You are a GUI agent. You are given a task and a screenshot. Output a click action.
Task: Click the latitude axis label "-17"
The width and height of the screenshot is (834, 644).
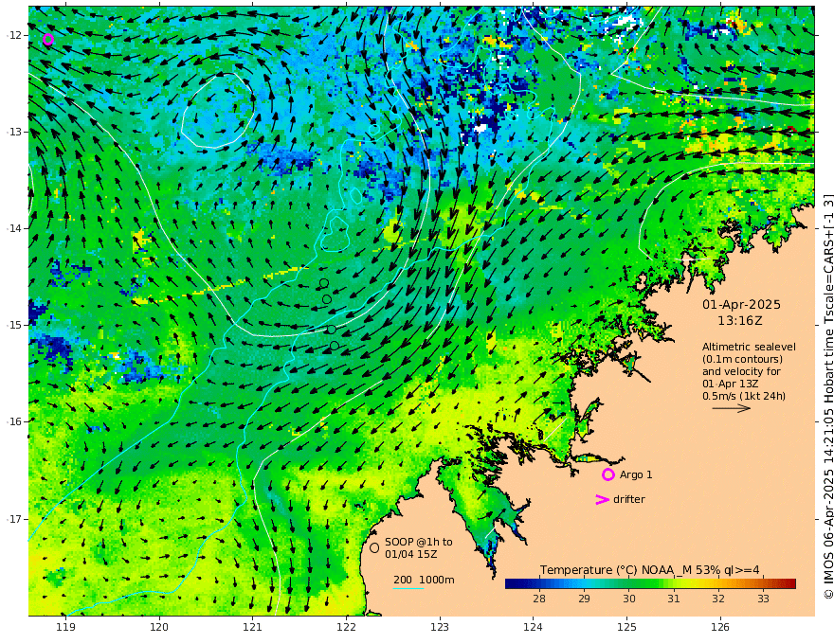tap(14, 519)
